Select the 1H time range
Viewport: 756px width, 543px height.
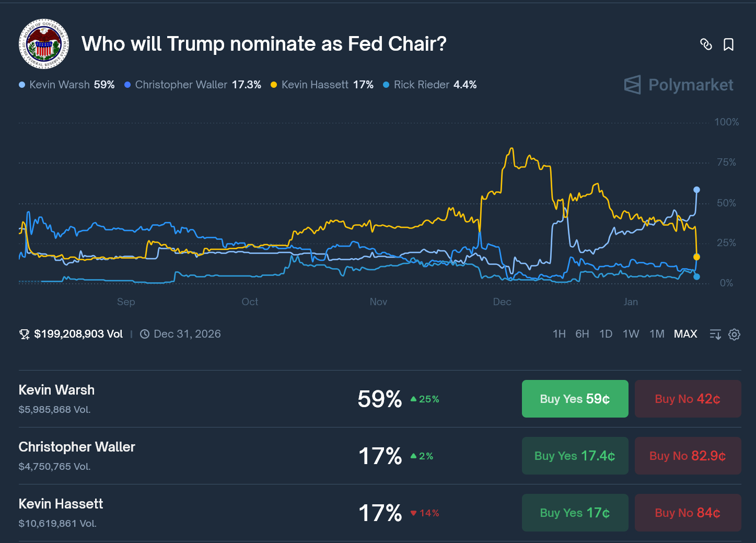[x=559, y=333]
